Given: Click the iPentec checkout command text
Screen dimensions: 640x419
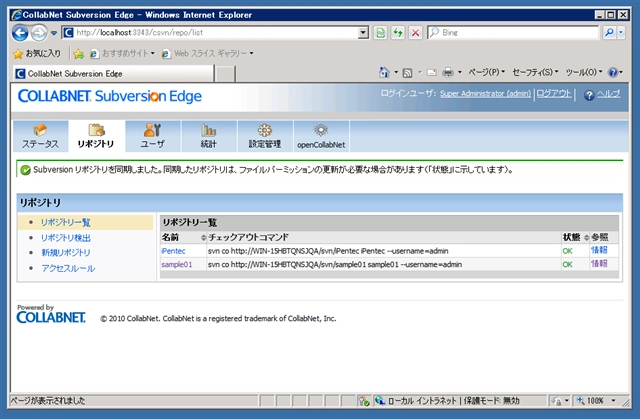Looking at the screenshot, I should tap(328, 251).
